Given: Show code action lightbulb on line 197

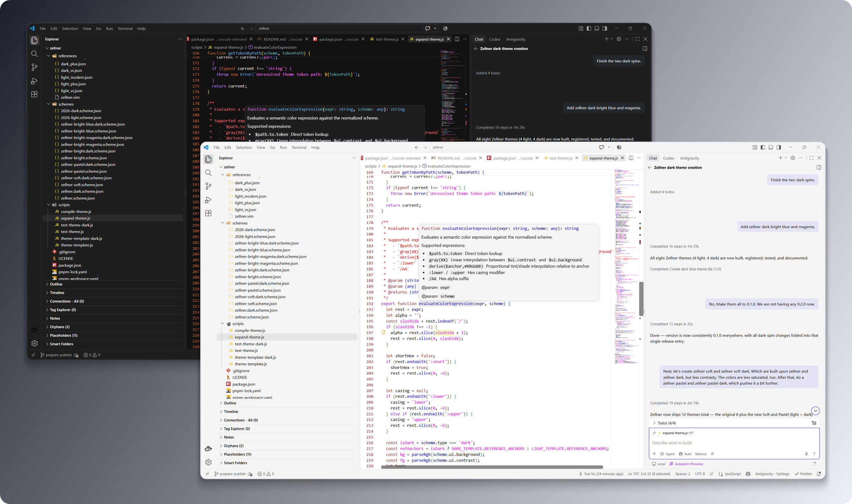Looking at the screenshot, I should coord(383,333).
